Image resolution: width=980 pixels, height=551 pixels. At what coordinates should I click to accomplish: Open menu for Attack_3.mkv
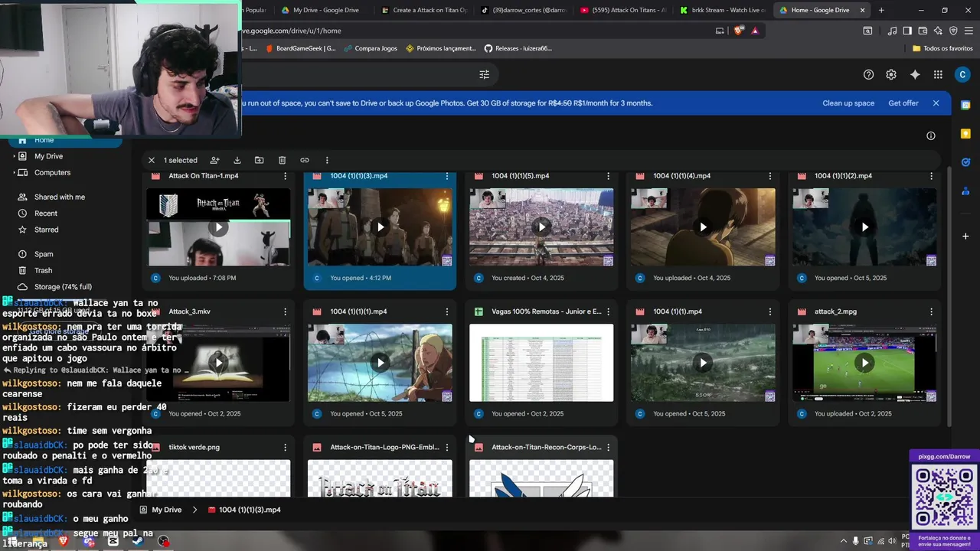point(286,311)
